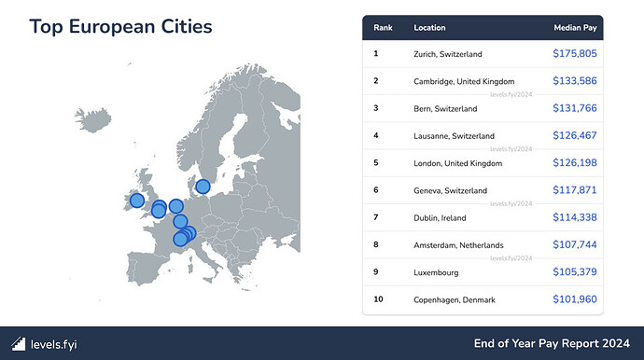Screen dimensions: 644x360
Task: Click the Luxembourg row label
Action: tap(436, 272)
